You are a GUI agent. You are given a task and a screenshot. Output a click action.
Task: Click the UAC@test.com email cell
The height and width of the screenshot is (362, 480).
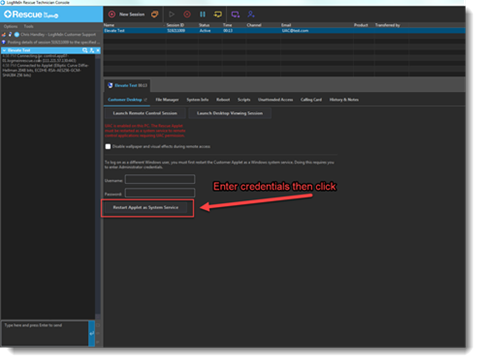pos(295,31)
